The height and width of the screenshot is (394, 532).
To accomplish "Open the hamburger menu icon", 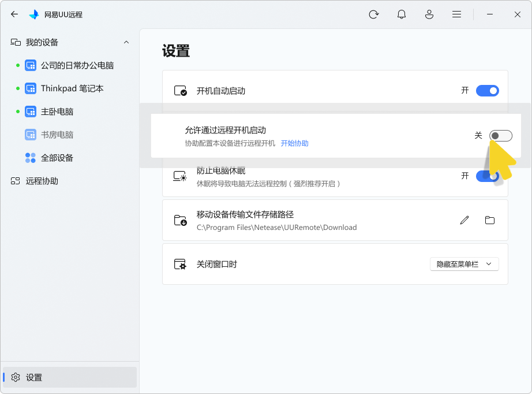I will [x=456, y=14].
